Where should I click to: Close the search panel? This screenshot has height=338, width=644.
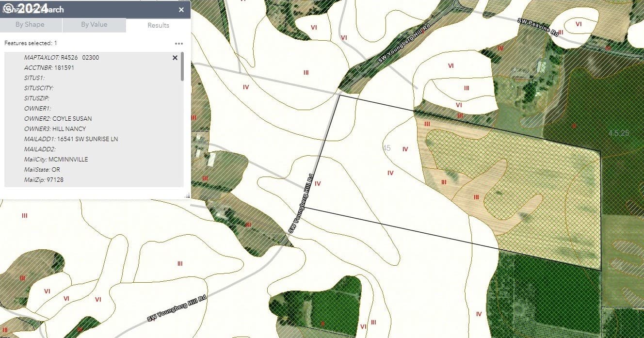pyautogui.click(x=181, y=10)
